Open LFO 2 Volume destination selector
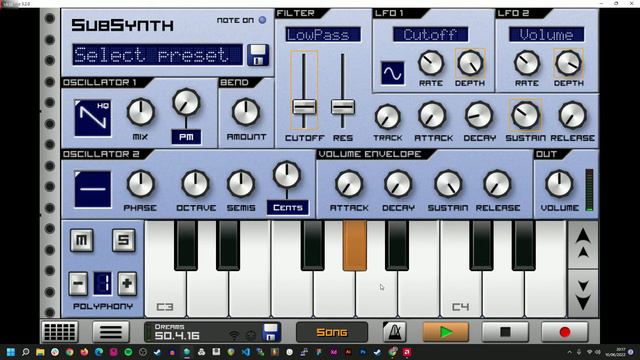This screenshot has height=360, width=640. point(546,35)
